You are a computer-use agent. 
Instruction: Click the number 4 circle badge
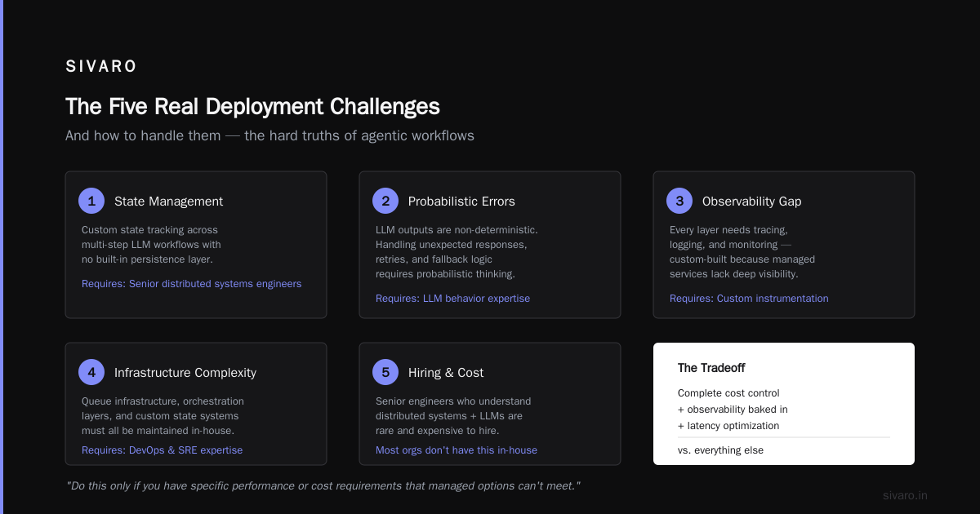coord(91,372)
